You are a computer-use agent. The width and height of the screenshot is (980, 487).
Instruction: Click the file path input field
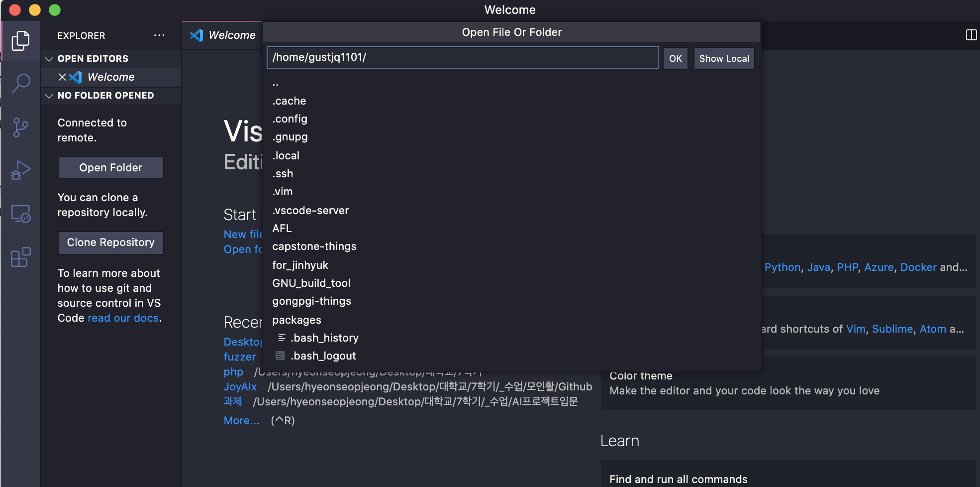[x=462, y=57]
